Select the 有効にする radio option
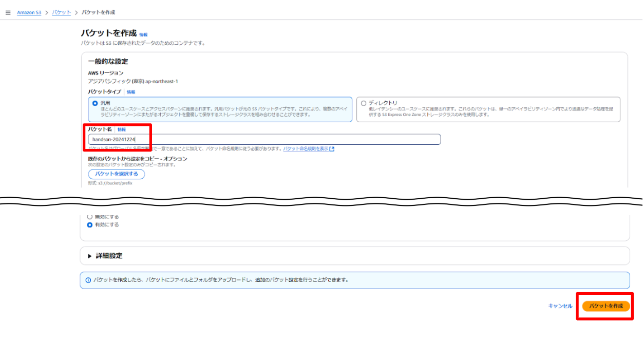The height and width of the screenshot is (340, 644). pyautogui.click(x=90, y=225)
